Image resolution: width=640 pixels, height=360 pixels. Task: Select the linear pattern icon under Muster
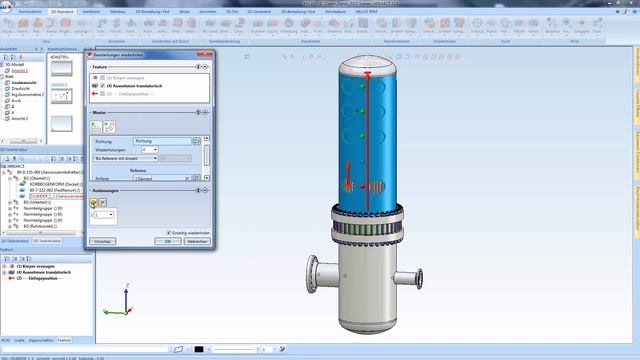96,127
